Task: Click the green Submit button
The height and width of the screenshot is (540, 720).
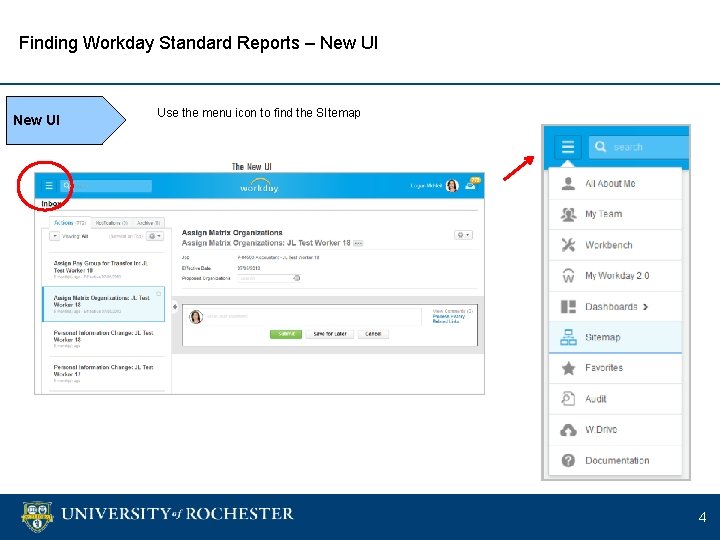Action: [286, 334]
